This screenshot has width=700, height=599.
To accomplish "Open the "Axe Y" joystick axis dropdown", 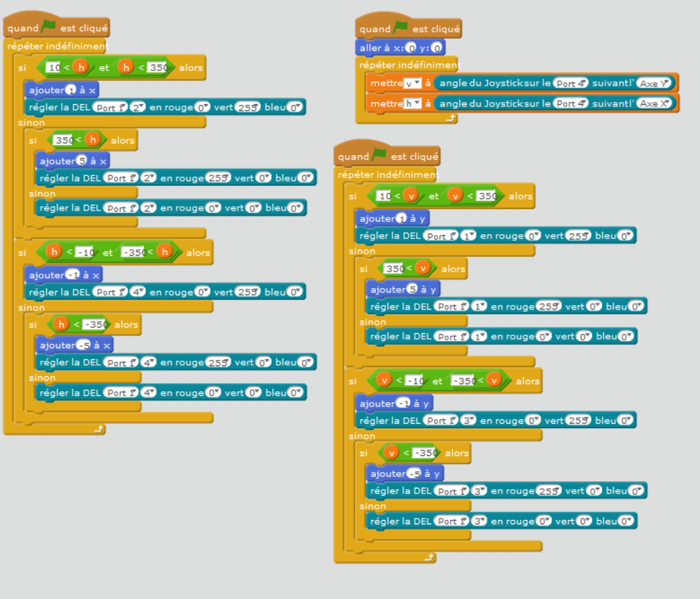I will [x=654, y=83].
